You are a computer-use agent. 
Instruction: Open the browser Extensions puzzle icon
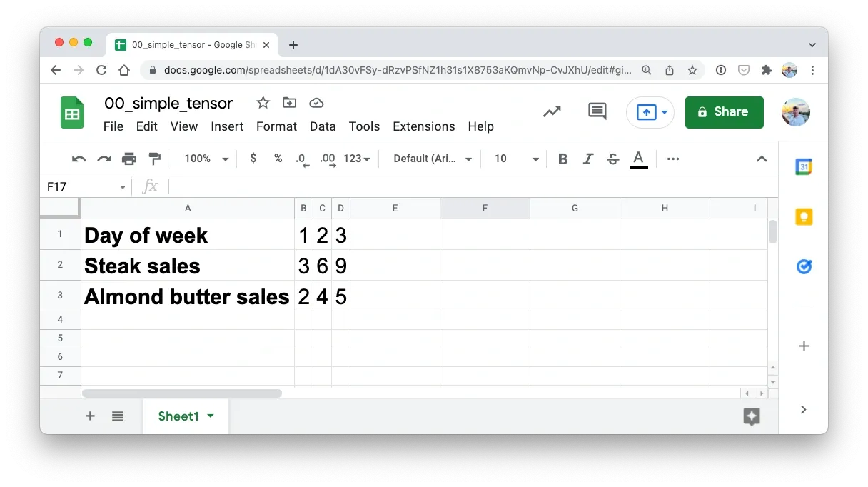(767, 70)
